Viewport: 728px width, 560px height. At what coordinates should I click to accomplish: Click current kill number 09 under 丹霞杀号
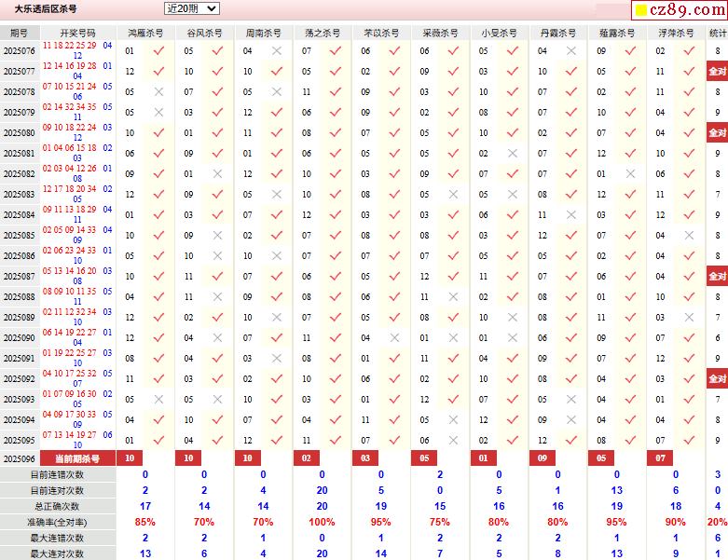coord(543,458)
